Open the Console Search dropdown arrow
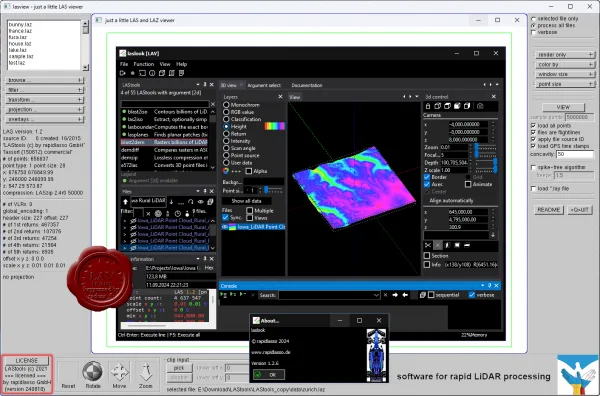 [x=376, y=295]
